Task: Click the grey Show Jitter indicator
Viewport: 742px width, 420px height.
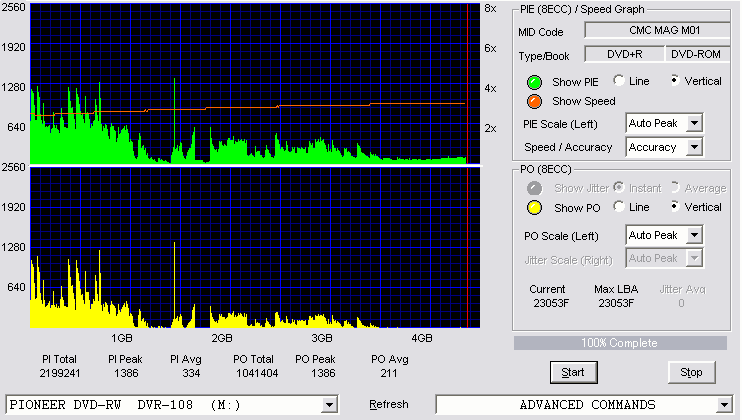Action: (x=534, y=188)
